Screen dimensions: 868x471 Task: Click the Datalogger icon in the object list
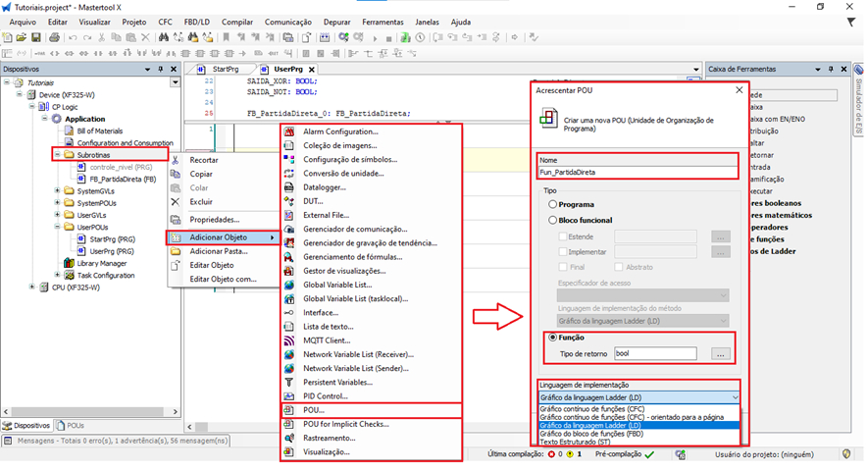pyautogui.click(x=289, y=186)
